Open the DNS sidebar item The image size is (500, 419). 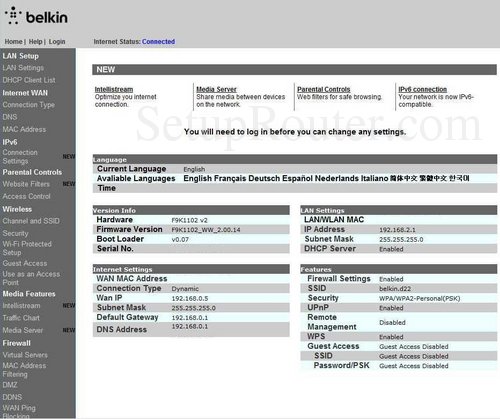click(x=10, y=117)
